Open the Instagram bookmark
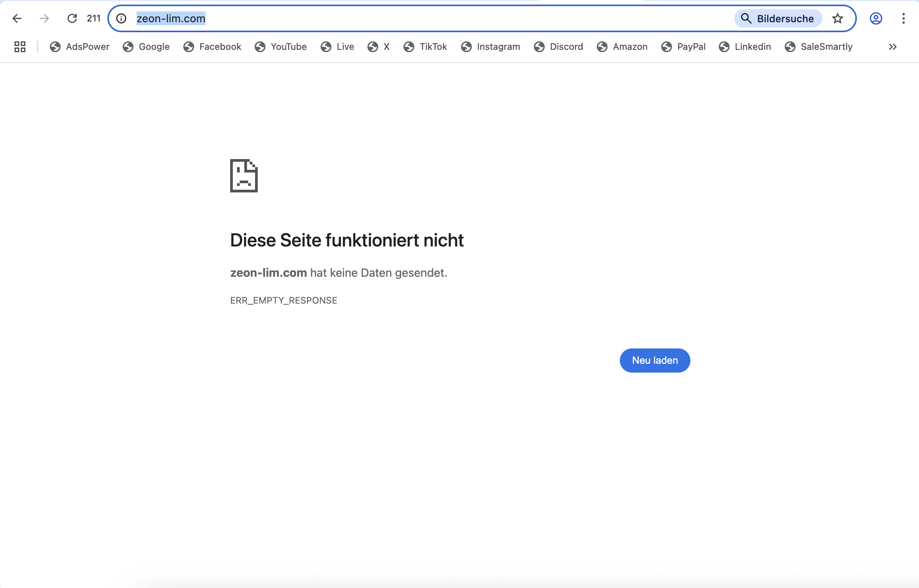 point(491,47)
